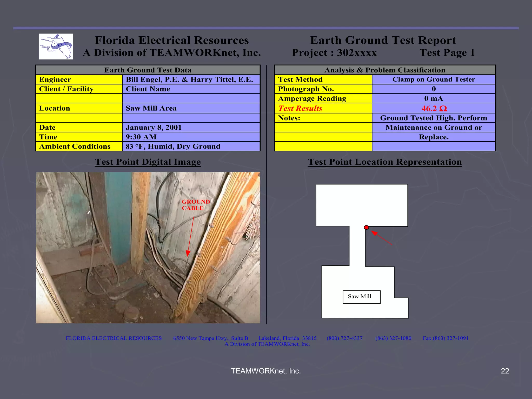Select 'Test Point Location Representation' heading
532x399 pixels.
tap(385, 162)
